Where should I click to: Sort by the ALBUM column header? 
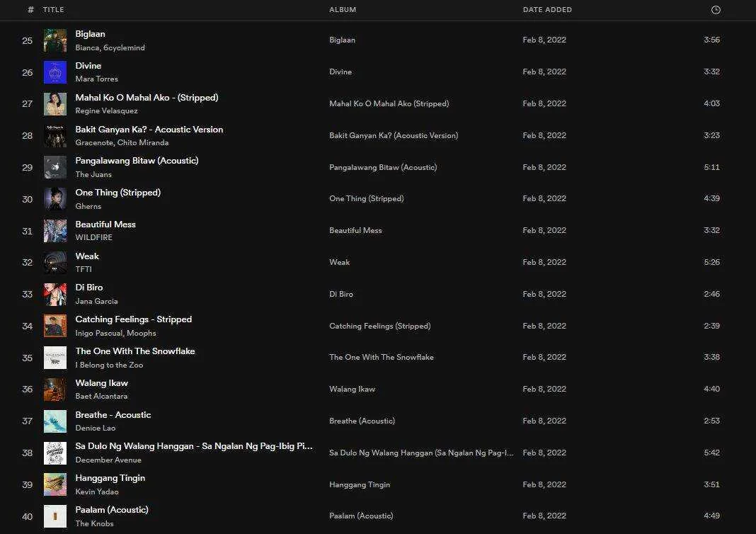(x=343, y=10)
